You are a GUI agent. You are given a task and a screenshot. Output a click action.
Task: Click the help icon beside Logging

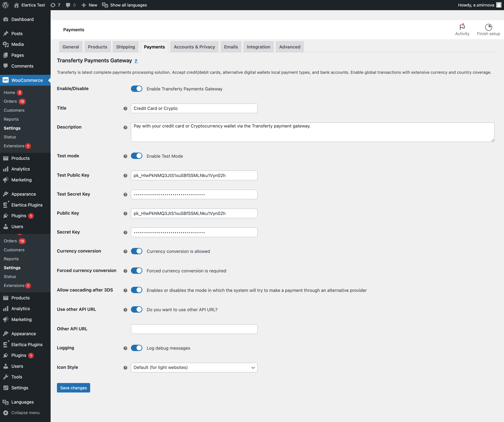point(125,348)
